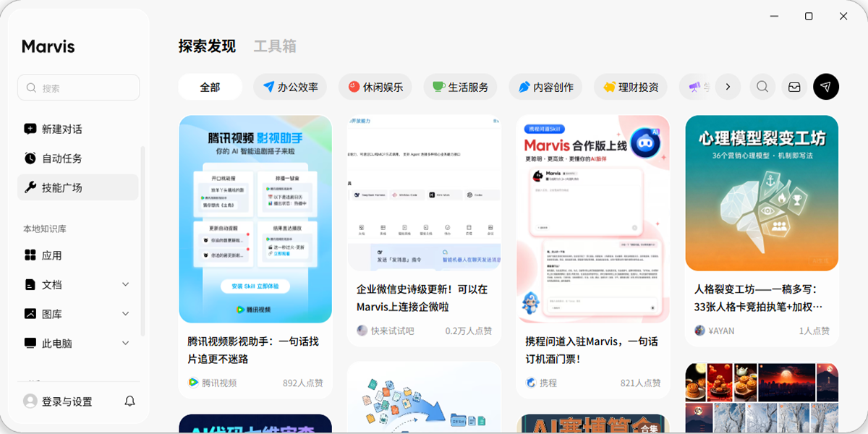Click title 企业微信史诗级更新
The image size is (868, 434).
tap(422, 298)
